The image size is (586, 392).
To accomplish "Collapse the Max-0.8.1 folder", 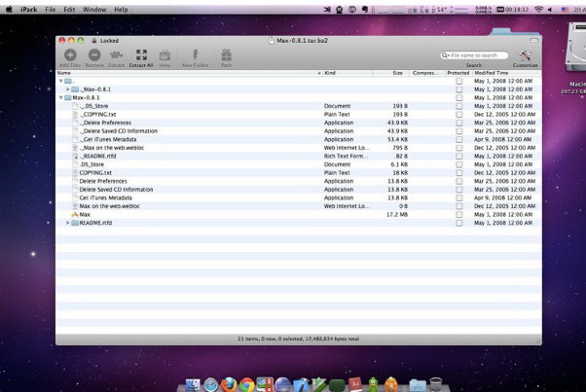I will pyautogui.click(x=60, y=97).
